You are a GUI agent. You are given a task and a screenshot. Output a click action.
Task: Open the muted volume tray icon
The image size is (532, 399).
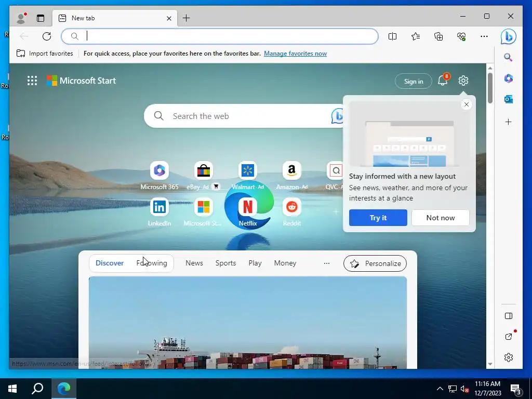[x=464, y=389]
